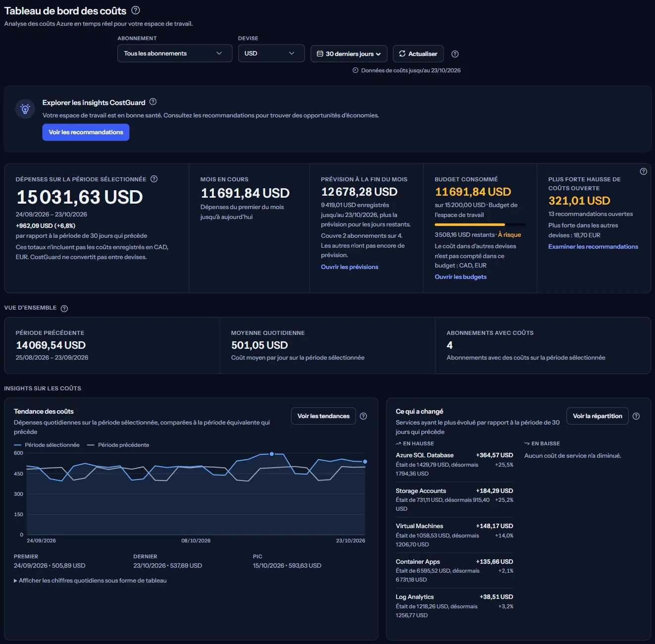The height and width of the screenshot is (644, 655).
Task: Click help icon beside Dépenses sur la période sélectionnée
Action: [x=154, y=179]
